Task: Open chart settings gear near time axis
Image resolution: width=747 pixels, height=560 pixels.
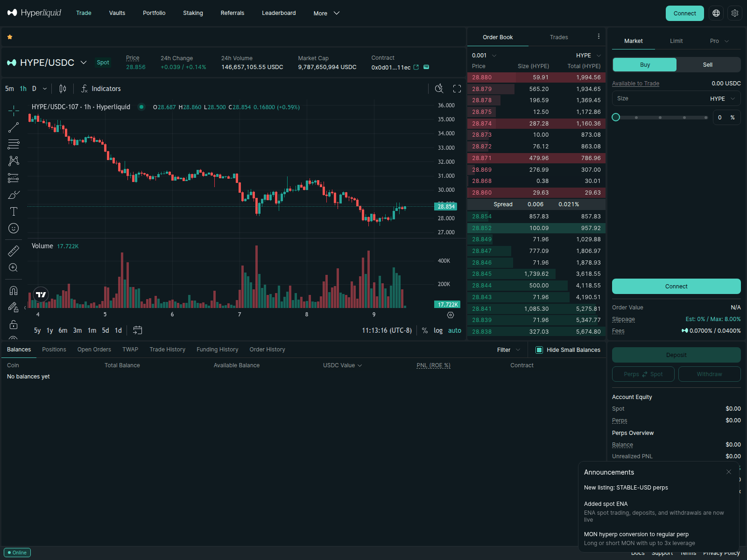Action: pyautogui.click(x=451, y=315)
